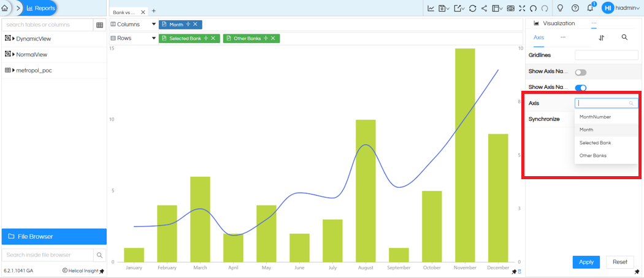This screenshot has height=278, width=644.
Task: Open the notifications bell icon
Action: click(590, 8)
